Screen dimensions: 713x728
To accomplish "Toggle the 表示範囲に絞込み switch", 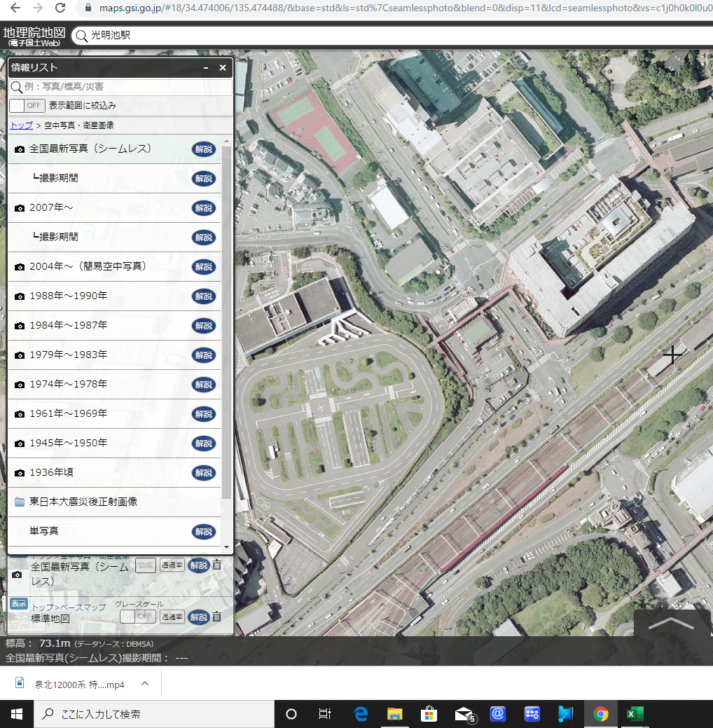I will tap(27, 106).
